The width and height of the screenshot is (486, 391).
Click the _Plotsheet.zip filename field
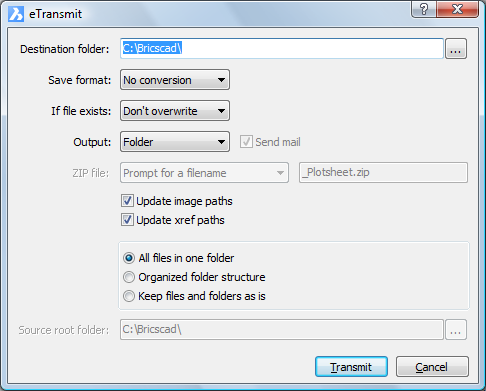pos(383,172)
